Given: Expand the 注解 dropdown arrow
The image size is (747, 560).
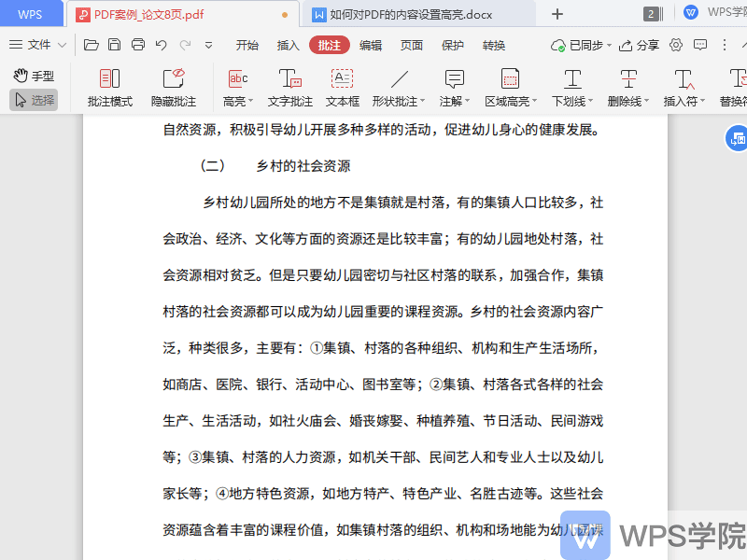Looking at the screenshot, I should tap(468, 101).
